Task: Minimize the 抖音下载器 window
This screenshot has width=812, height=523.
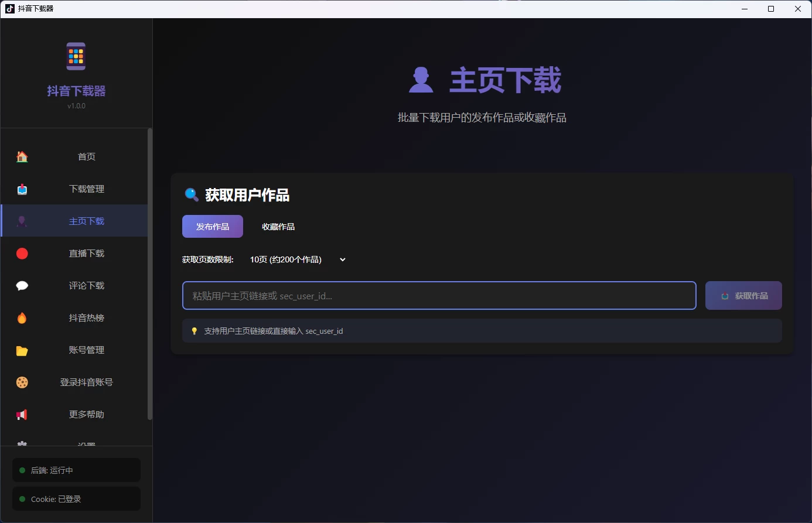Action: 745,9
